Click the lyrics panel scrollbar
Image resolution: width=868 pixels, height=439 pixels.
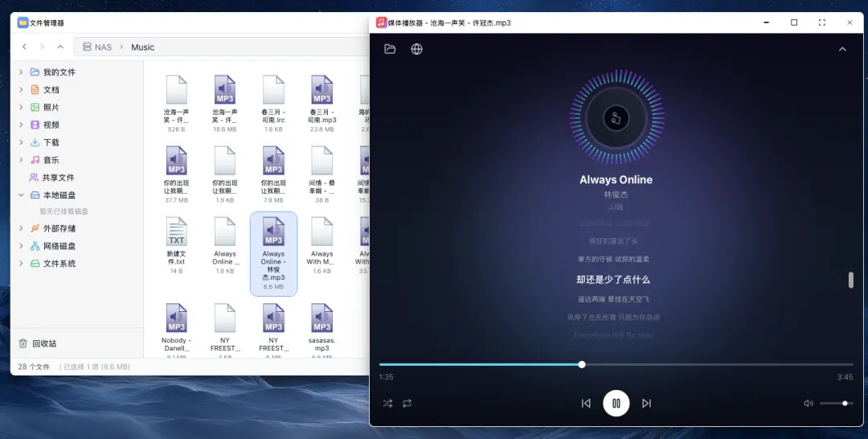[x=850, y=280]
